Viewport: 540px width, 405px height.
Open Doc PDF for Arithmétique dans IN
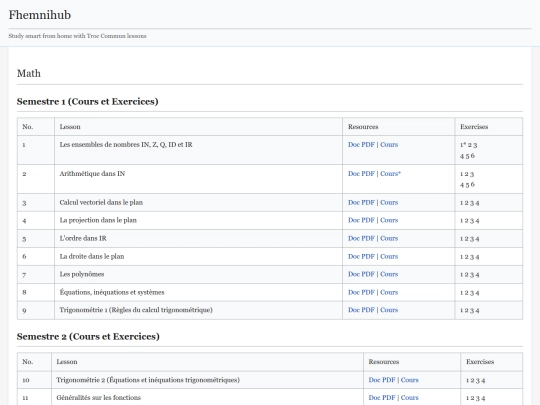(x=361, y=174)
